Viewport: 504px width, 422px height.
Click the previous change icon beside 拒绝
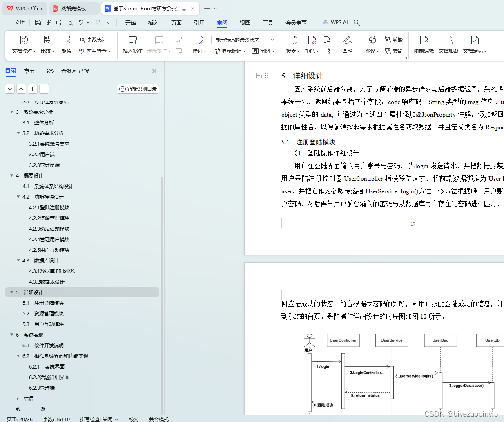click(327, 40)
